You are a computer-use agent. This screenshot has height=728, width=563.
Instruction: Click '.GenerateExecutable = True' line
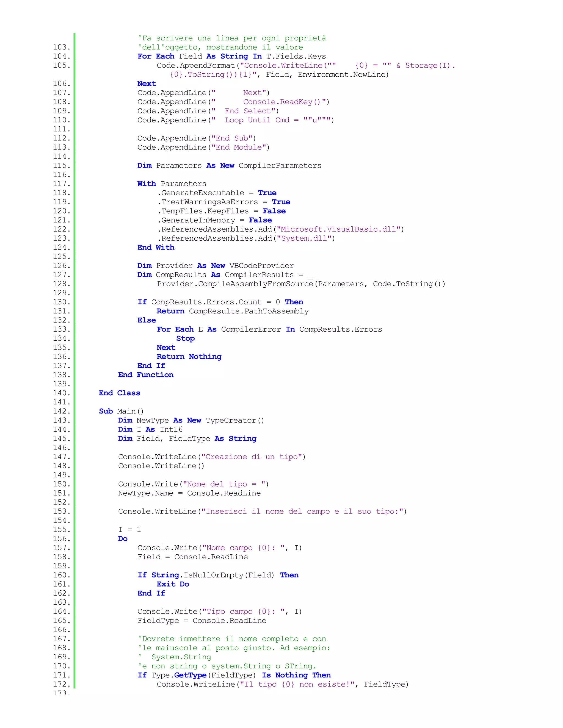coord(217,193)
